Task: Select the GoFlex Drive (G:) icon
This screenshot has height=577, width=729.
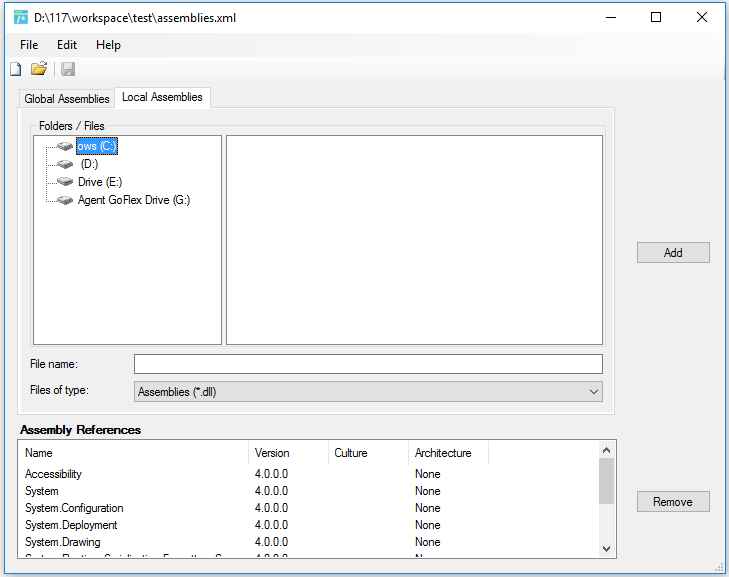Action: 65,200
